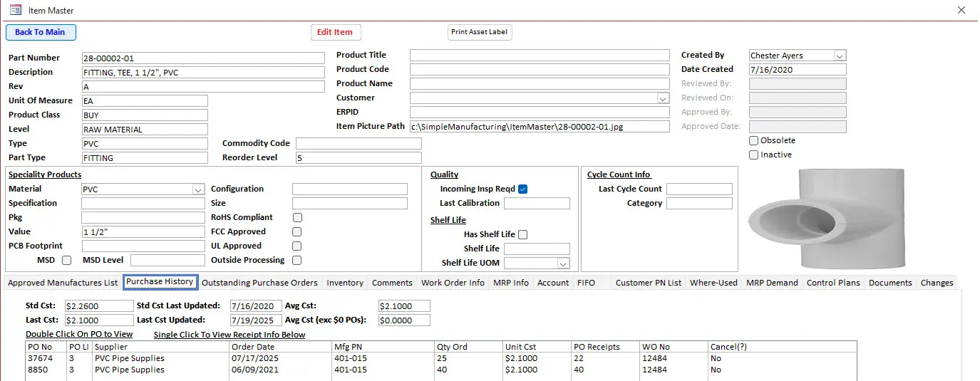980x381 pixels.
Task: Click the Rev field
Action: coord(203,87)
